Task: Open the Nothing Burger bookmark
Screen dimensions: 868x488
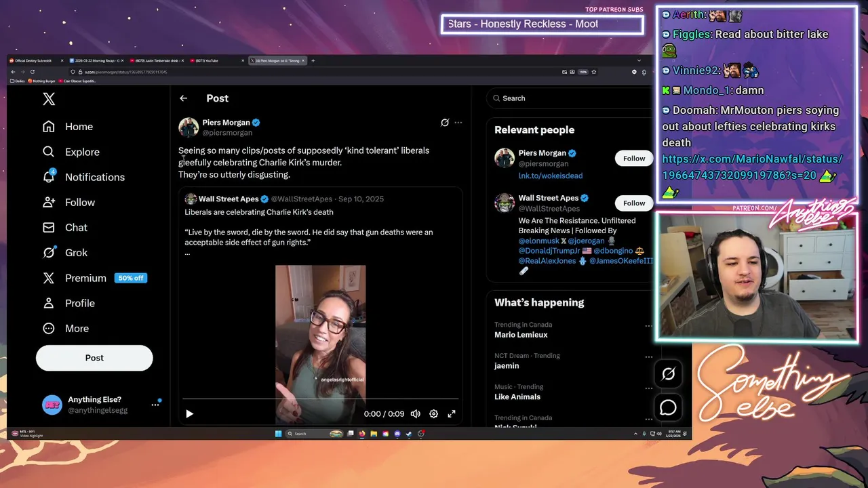Action: [x=42, y=81]
